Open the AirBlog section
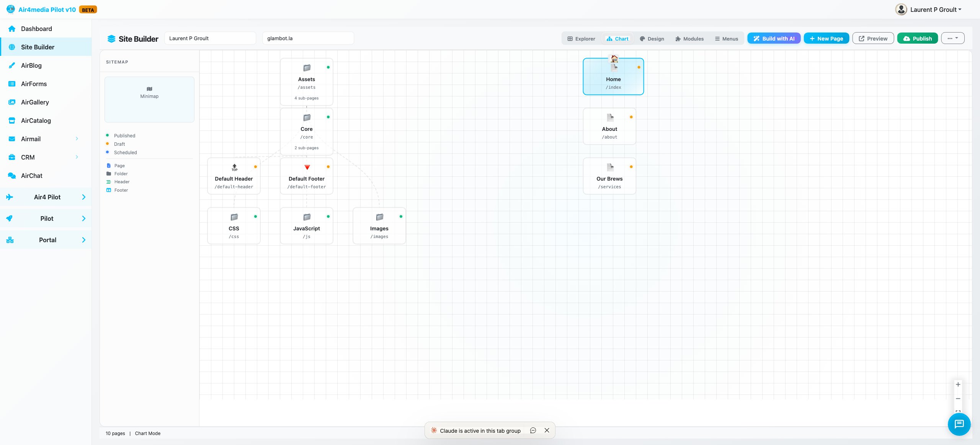The image size is (980, 445). [x=31, y=65]
